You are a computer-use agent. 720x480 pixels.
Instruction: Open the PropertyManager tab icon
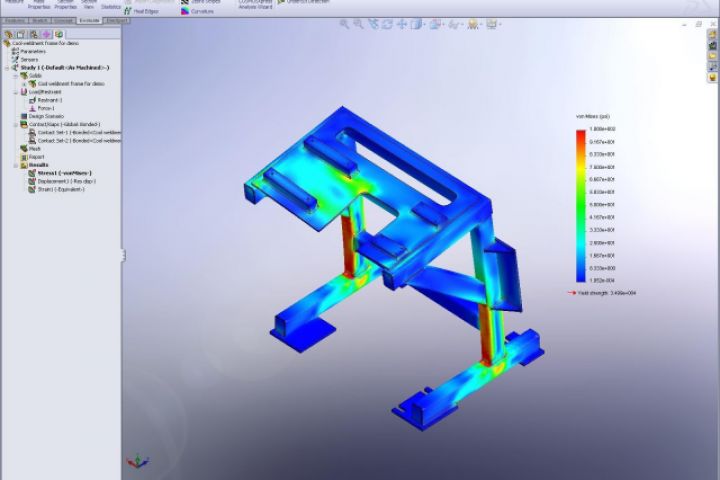(21, 34)
